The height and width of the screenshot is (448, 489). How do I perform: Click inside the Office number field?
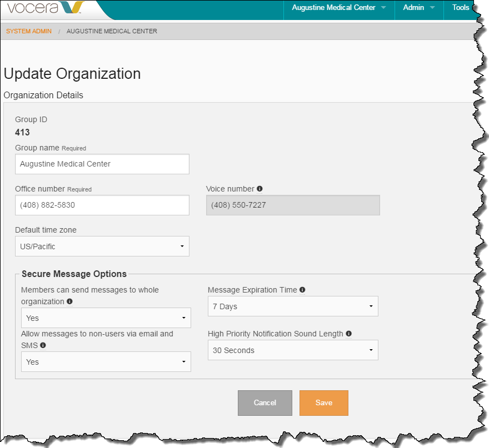[x=102, y=205]
